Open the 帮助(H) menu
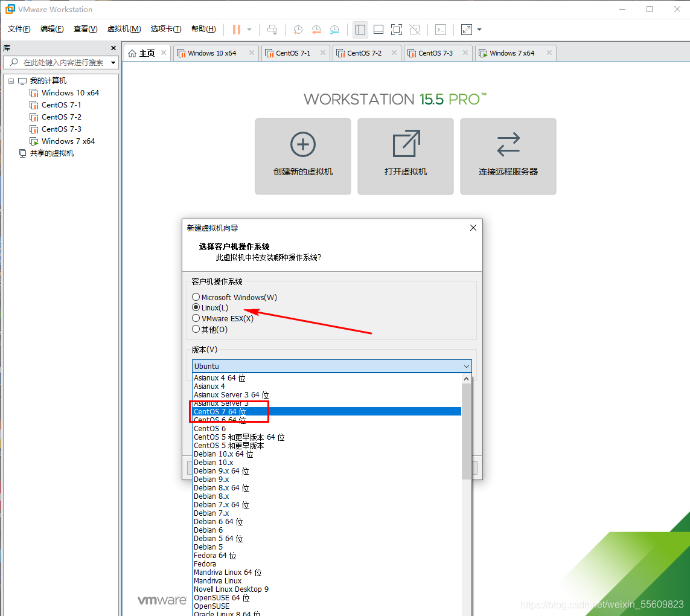This screenshot has height=616, width=690. [203, 29]
